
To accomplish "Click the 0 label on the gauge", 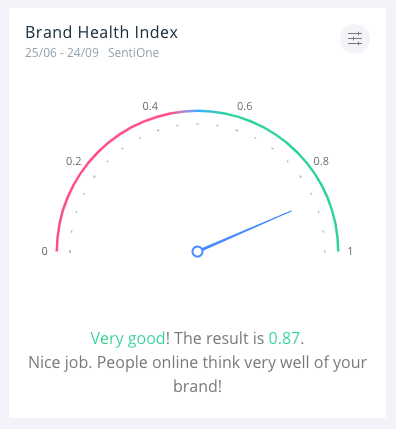I will (x=44, y=251).
